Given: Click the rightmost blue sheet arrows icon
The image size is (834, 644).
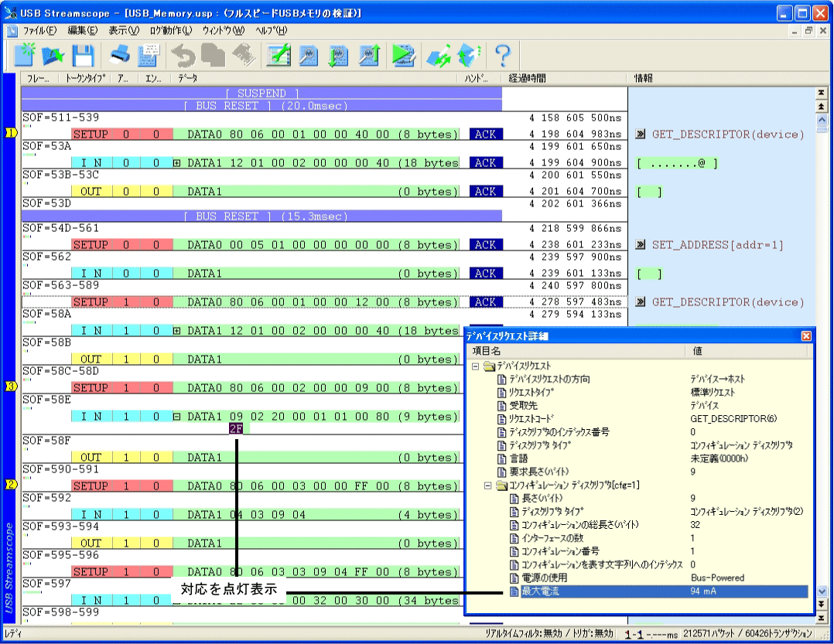Looking at the screenshot, I should tap(468, 55).
